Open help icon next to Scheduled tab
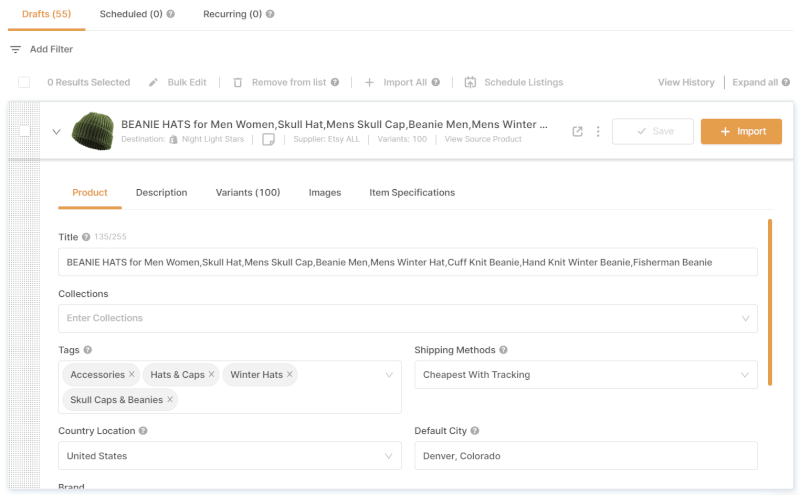Screen dimensions: 800x495 [x=171, y=14]
